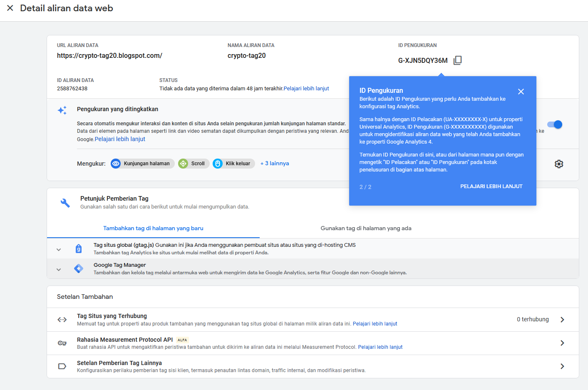This screenshot has width=588, height=390.
Task: Click the stream name crypto-tag20
Action: pos(246,56)
